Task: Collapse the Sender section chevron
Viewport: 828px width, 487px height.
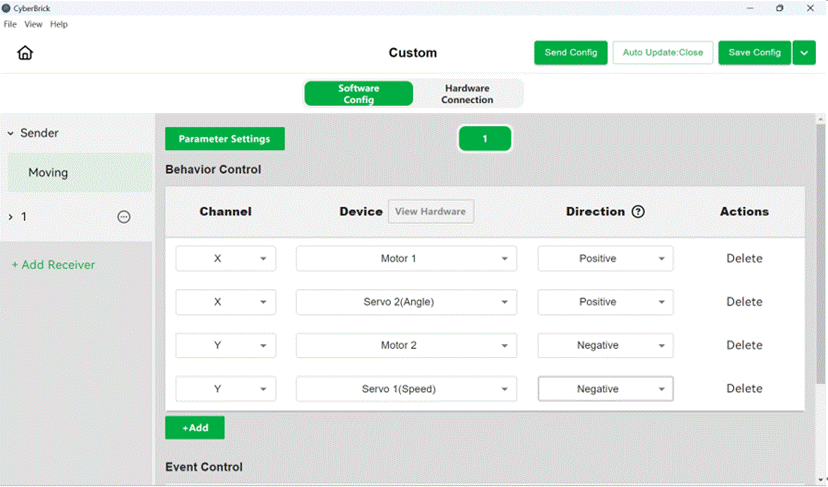Action: click(11, 134)
